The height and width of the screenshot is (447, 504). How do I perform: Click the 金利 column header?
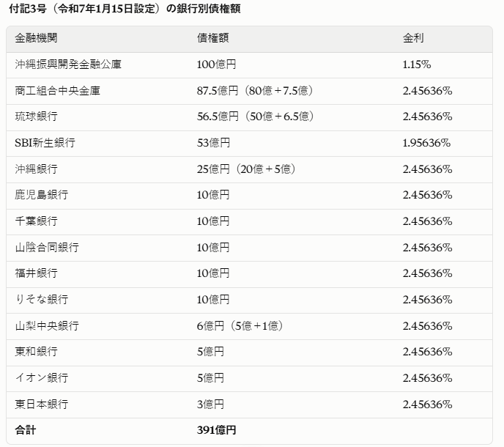click(x=413, y=38)
